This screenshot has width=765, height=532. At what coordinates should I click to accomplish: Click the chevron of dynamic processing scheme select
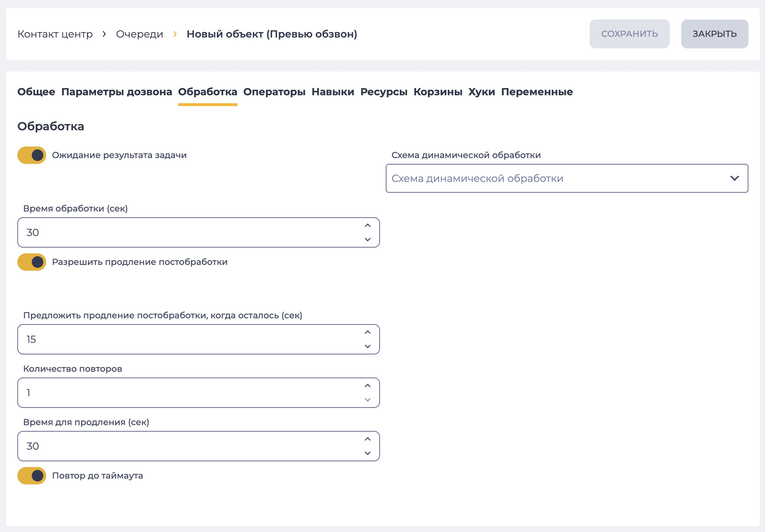pos(735,178)
